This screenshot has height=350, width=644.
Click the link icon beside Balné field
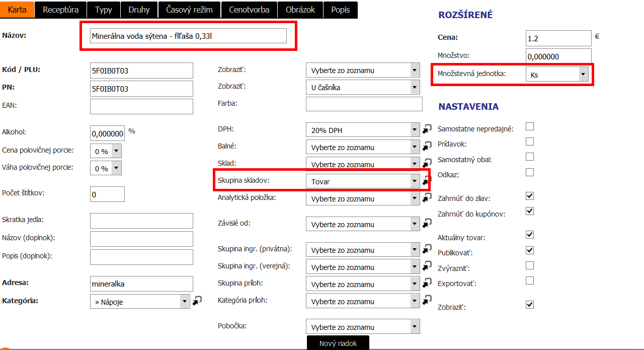point(427,147)
